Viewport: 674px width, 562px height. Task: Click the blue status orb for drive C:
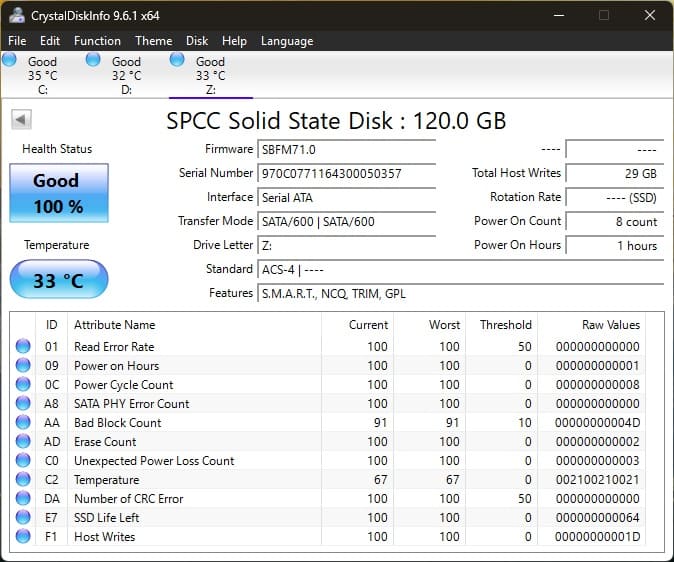9,59
